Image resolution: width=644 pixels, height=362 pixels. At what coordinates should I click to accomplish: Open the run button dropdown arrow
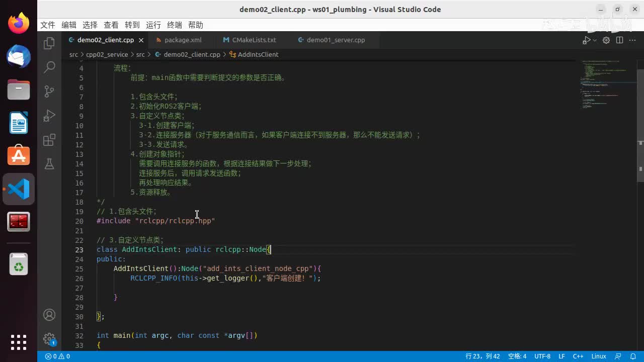click(x=595, y=40)
